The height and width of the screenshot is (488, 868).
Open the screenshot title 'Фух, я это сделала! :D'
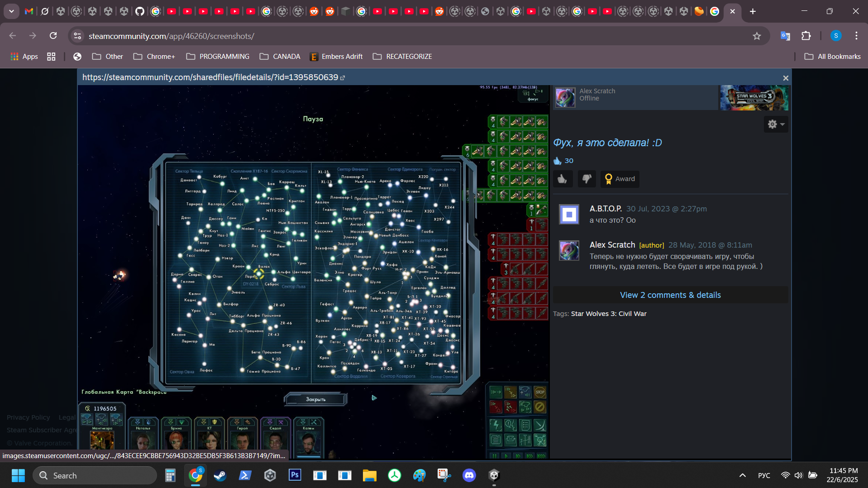pos(607,143)
